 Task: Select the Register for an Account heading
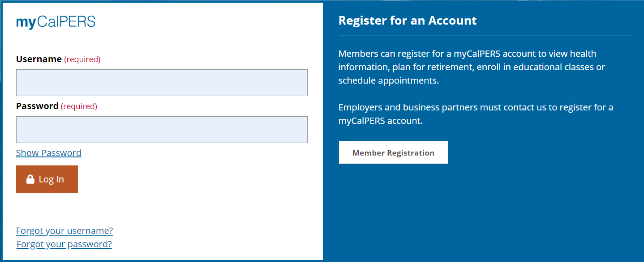(408, 21)
